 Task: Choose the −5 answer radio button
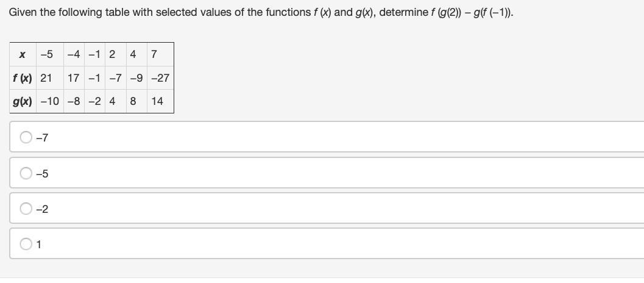[26, 173]
